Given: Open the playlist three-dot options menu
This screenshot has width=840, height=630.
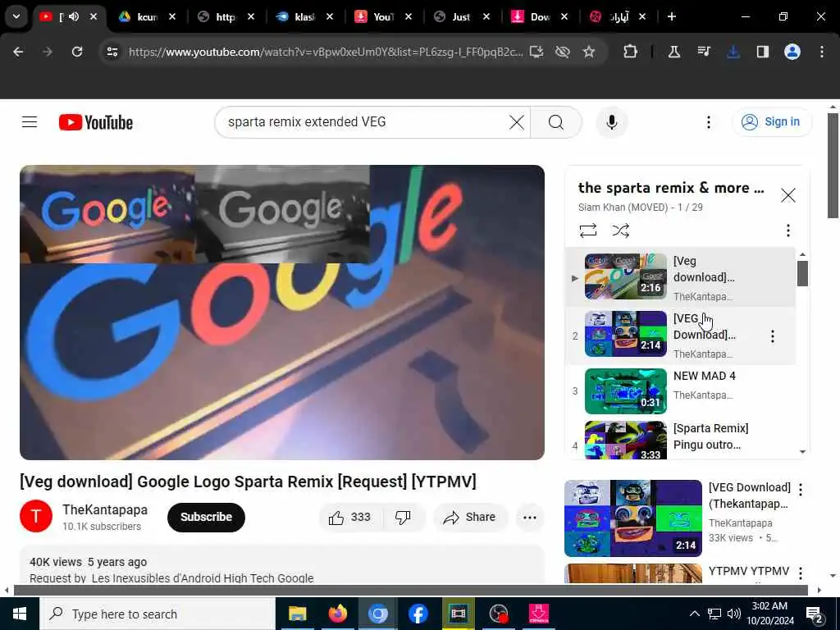Looking at the screenshot, I should pos(787,231).
